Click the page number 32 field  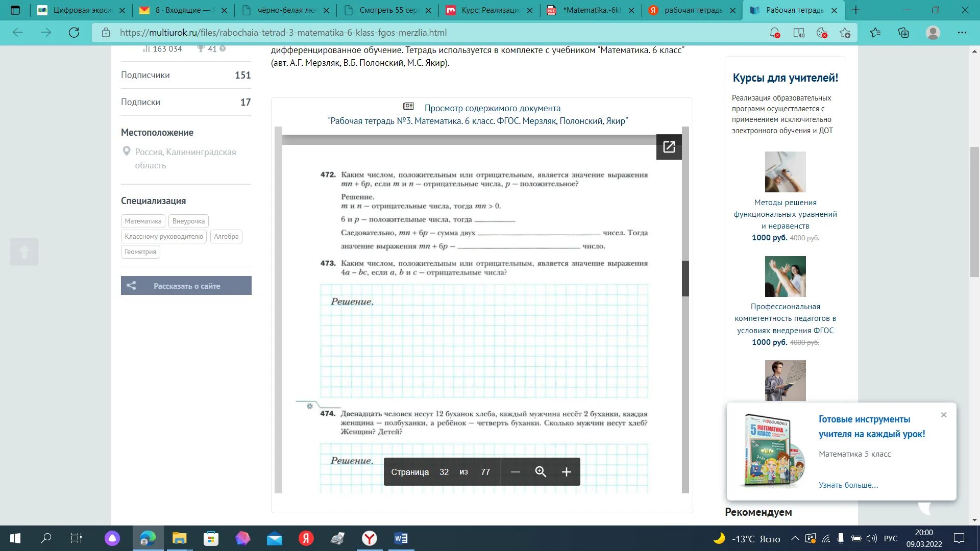pos(444,472)
